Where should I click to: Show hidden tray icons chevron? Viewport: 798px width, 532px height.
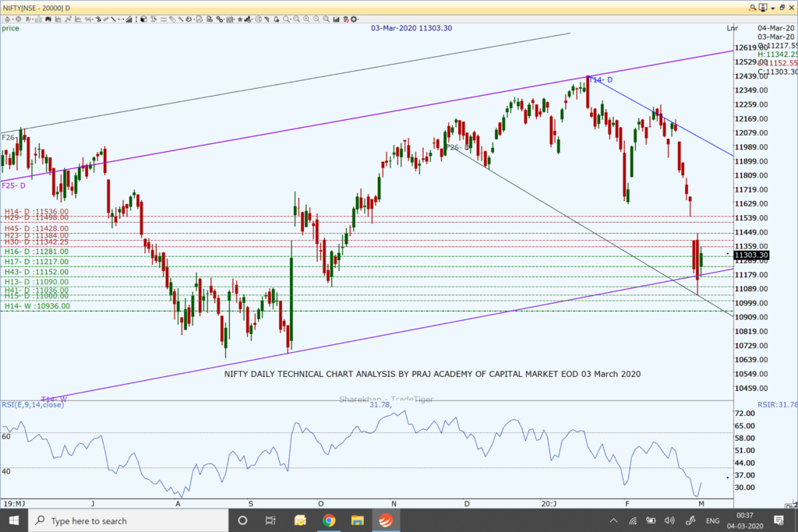[614, 520]
